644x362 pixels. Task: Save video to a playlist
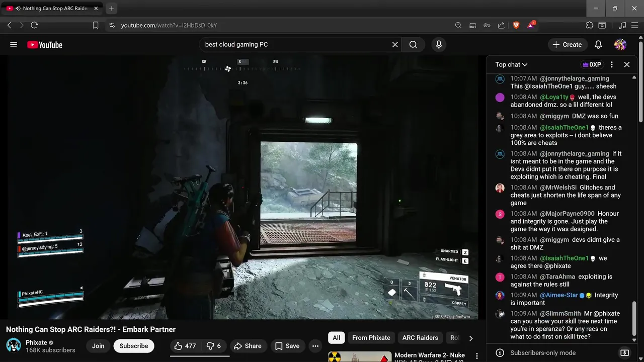[x=287, y=346]
